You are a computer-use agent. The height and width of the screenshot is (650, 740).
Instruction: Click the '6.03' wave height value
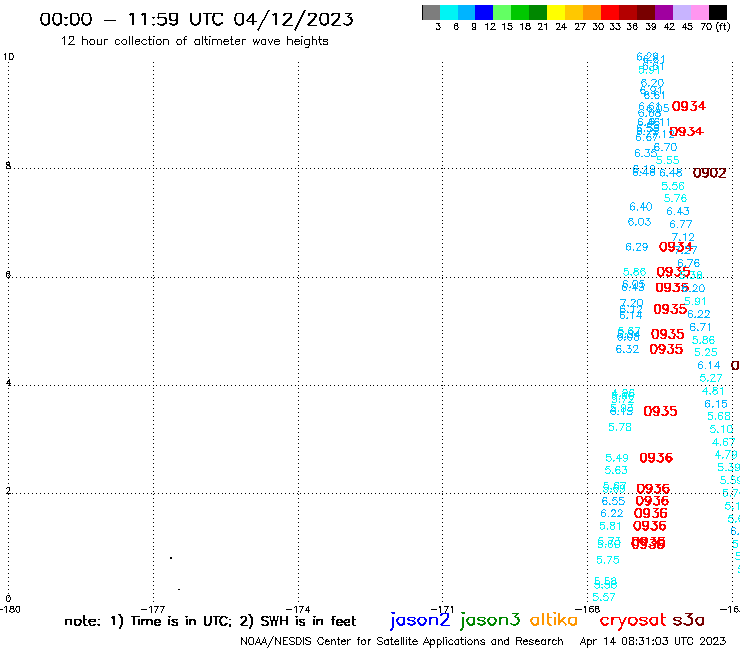tap(639, 222)
